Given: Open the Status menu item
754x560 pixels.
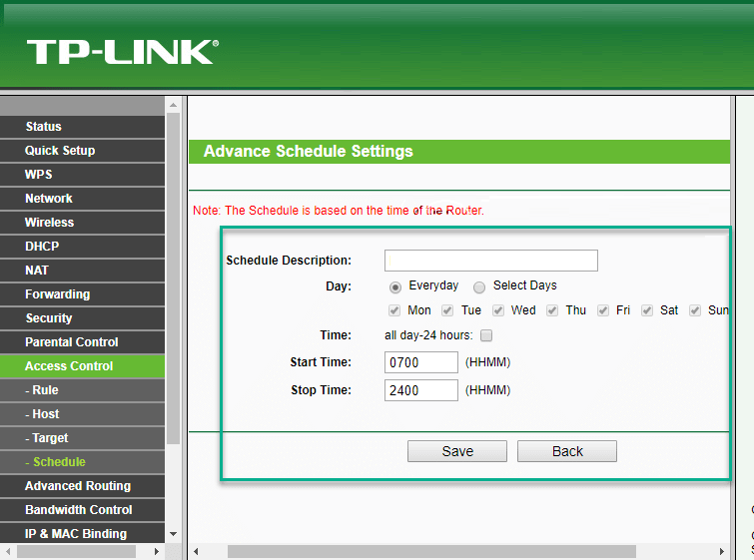Looking at the screenshot, I should [82, 127].
